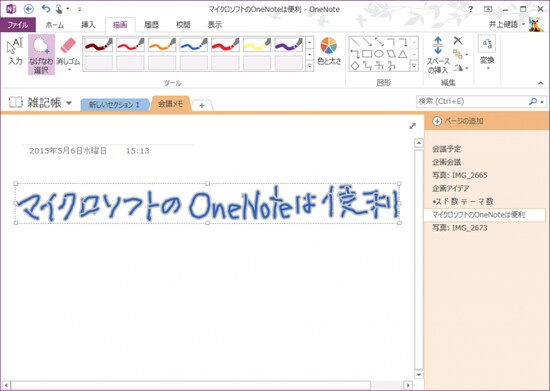Switch to the 表示 tab
The height and width of the screenshot is (391, 550).
tap(215, 25)
